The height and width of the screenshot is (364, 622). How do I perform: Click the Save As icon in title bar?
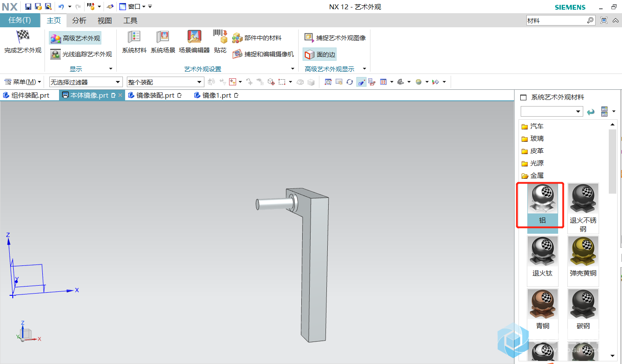coord(48,7)
